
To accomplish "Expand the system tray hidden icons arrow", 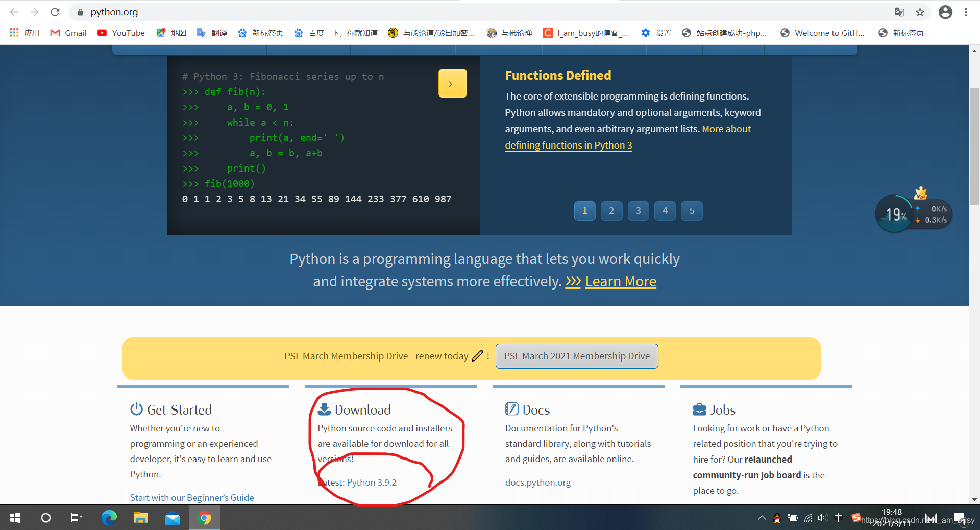I will click(762, 518).
